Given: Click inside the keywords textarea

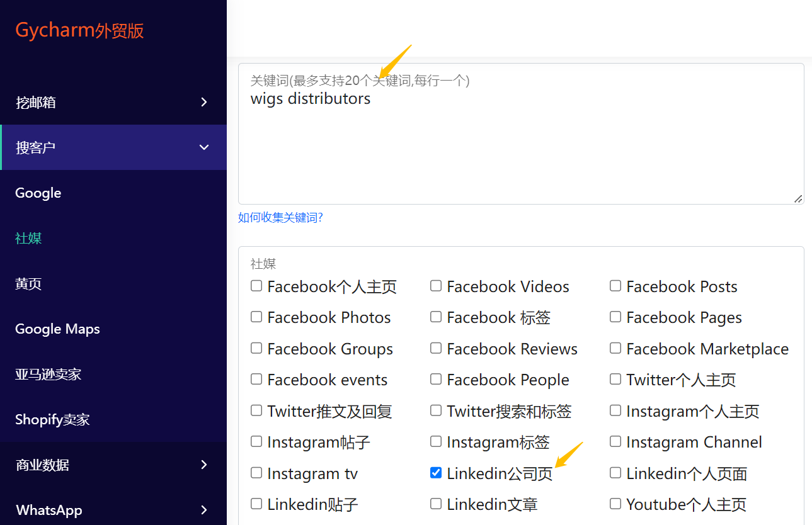Looking at the screenshot, I should [521, 133].
